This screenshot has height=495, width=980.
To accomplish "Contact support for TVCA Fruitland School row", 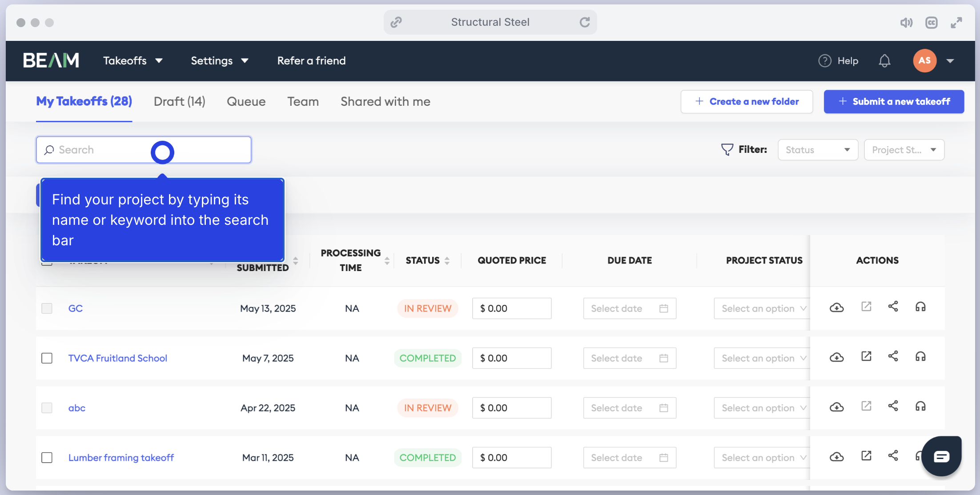I will tap(920, 356).
